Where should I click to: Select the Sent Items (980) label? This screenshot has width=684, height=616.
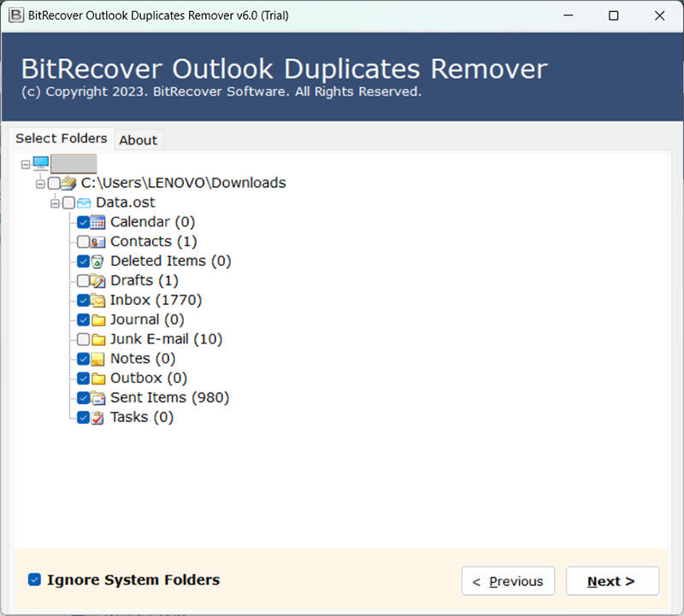pos(169,398)
